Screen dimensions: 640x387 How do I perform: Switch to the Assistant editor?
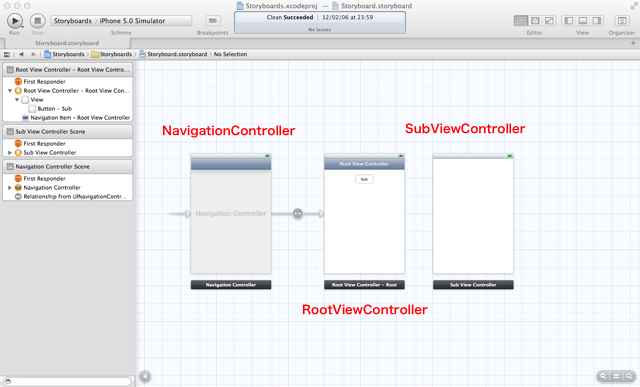(x=535, y=20)
